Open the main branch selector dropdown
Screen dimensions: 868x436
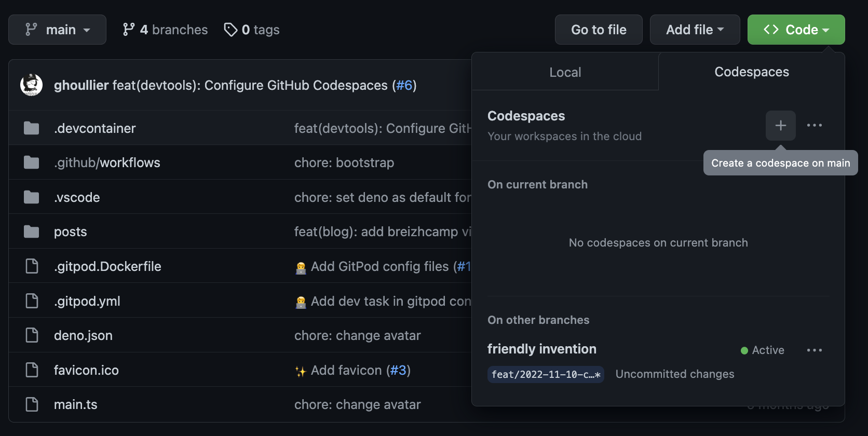click(57, 30)
